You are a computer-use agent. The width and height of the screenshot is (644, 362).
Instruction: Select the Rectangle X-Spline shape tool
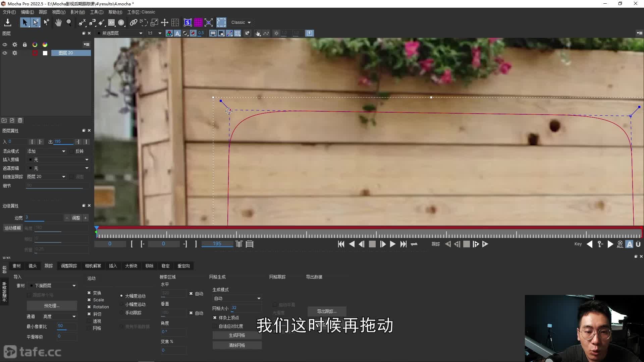pos(111,22)
